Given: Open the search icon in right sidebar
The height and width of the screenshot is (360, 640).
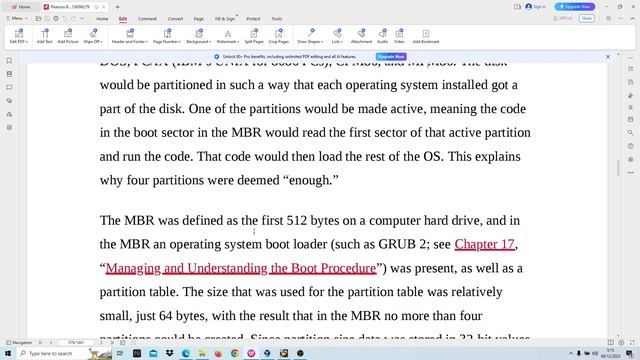Looking at the screenshot, I should [x=631, y=133].
